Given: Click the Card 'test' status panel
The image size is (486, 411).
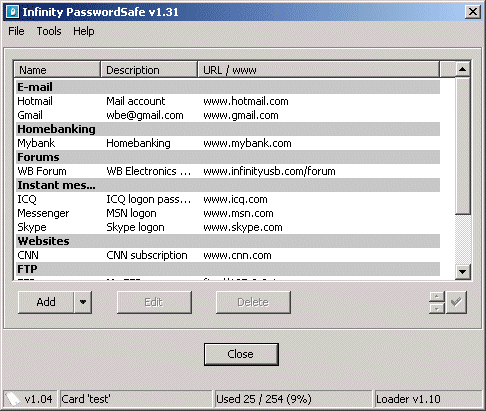Looking at the screenshot, I should pyautogui.click(x=136, y=399).
